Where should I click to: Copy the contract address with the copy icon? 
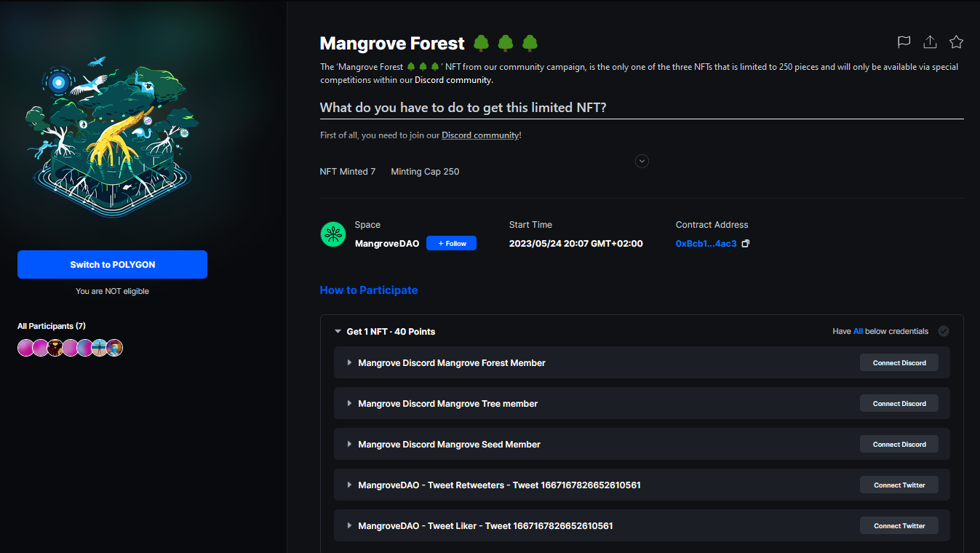[x=745, y=244]
